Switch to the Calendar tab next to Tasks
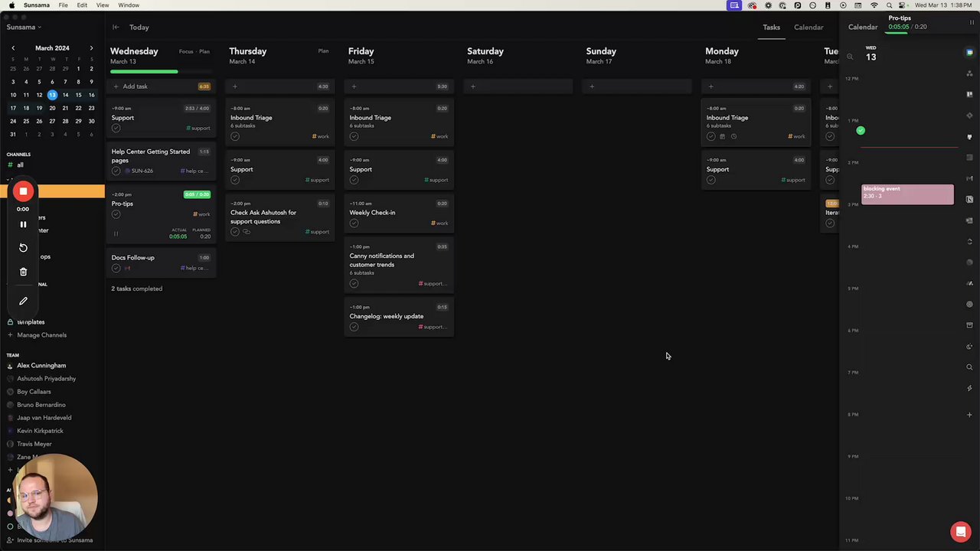 (808, 28)
